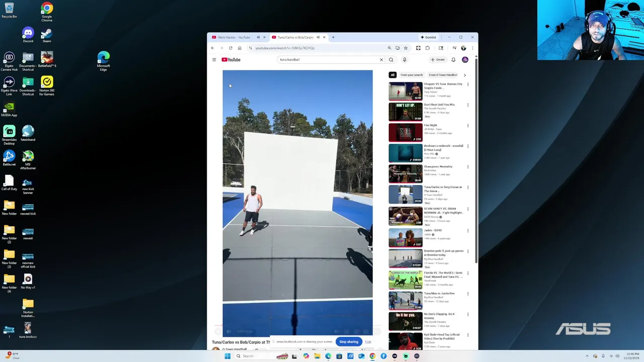Open options for Champions Mentality video
The height and width of the screenshot is (362, 644).
[x=468, y=167]
